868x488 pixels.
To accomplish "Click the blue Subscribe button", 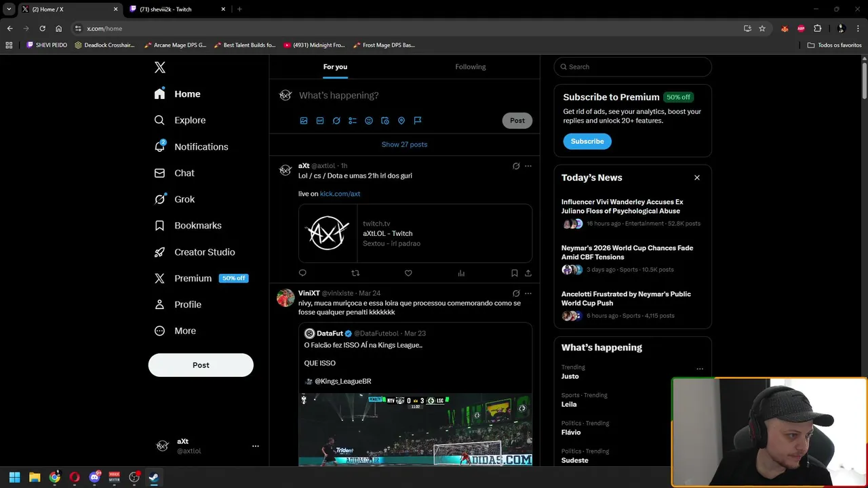I will 587,141.
